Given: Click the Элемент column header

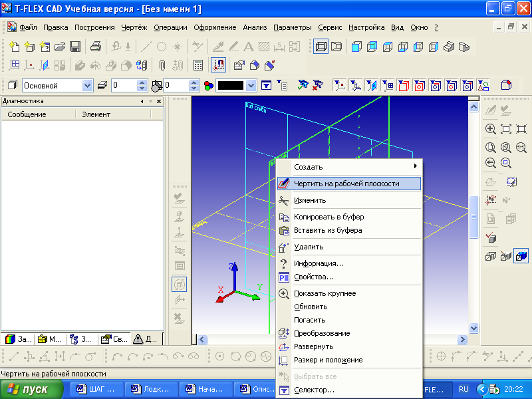Looking at the screenshot, I should [113, 114].
